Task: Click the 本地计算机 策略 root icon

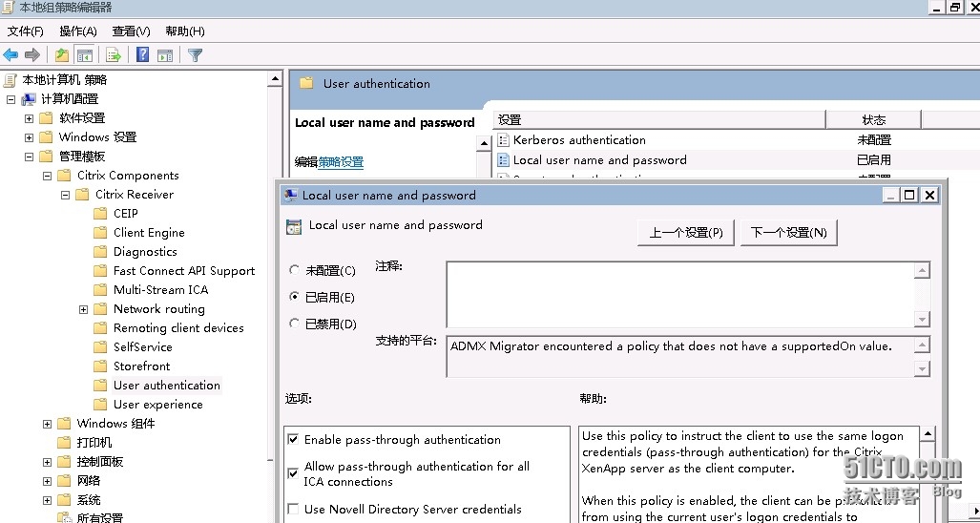Action: [x=10, y=80]
